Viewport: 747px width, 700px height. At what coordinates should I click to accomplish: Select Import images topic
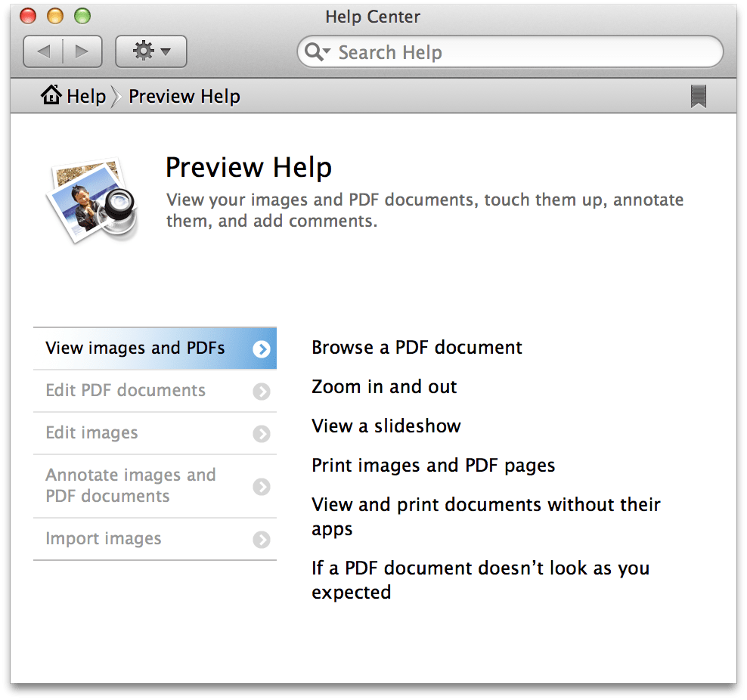tap(155, 539)
